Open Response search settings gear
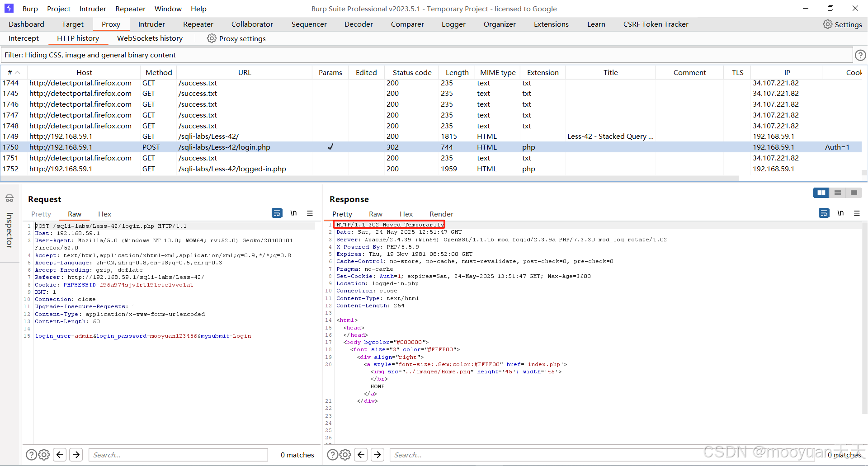Viewport: 868px width, 466px height. coord(345,455)
